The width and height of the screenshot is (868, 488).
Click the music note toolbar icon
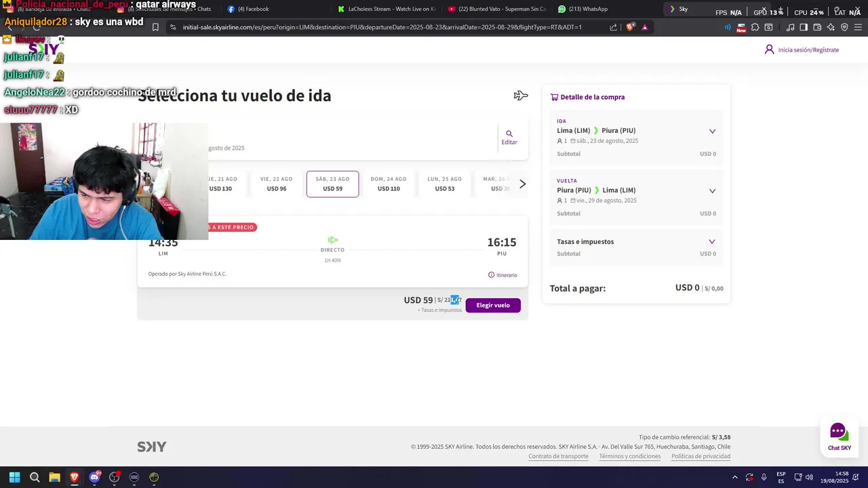tap(790, 27)
